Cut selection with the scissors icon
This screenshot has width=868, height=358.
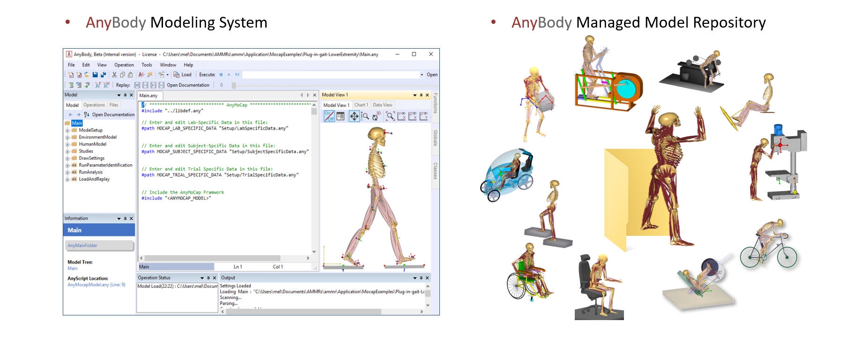pyautogui.click(x=114, y=75)
